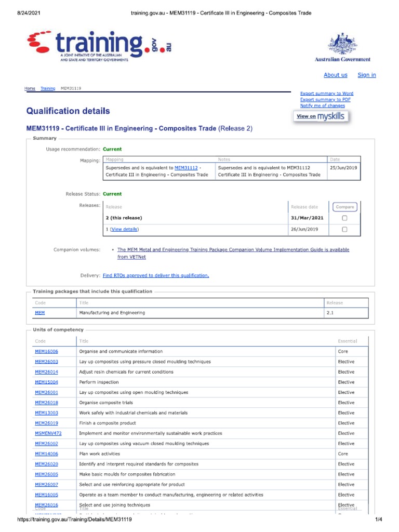This screenshot has width=399, height=532.
Task: Click 'Adjust resin chemicals for current conditions'
Action: click(x=126, y=372)
